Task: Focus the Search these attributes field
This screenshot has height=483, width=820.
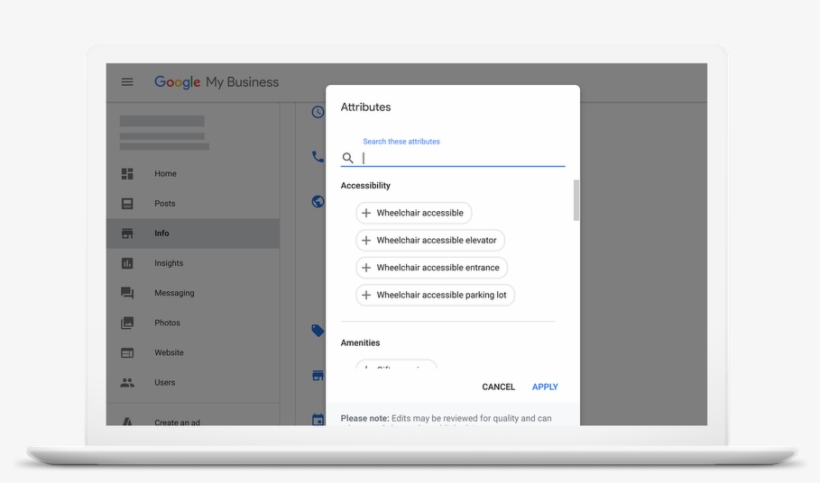Action: (x=462, y=158)
